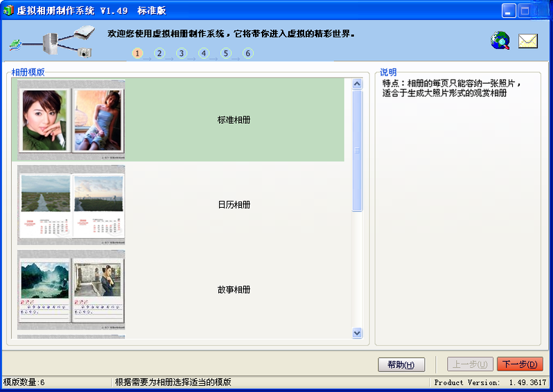
Task: Click the 根据需要为相册选择适当的模版 status text
Action: point(173,382)
